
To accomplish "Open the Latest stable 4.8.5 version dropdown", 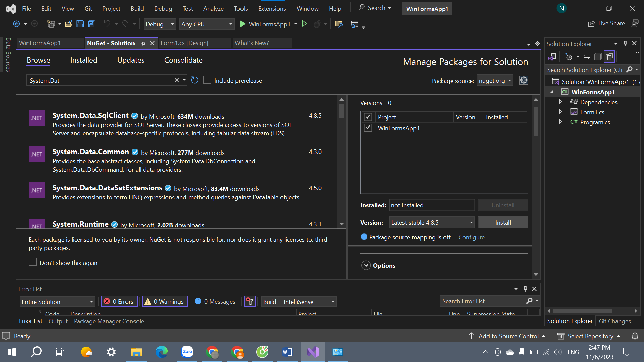I will (432, 222).
